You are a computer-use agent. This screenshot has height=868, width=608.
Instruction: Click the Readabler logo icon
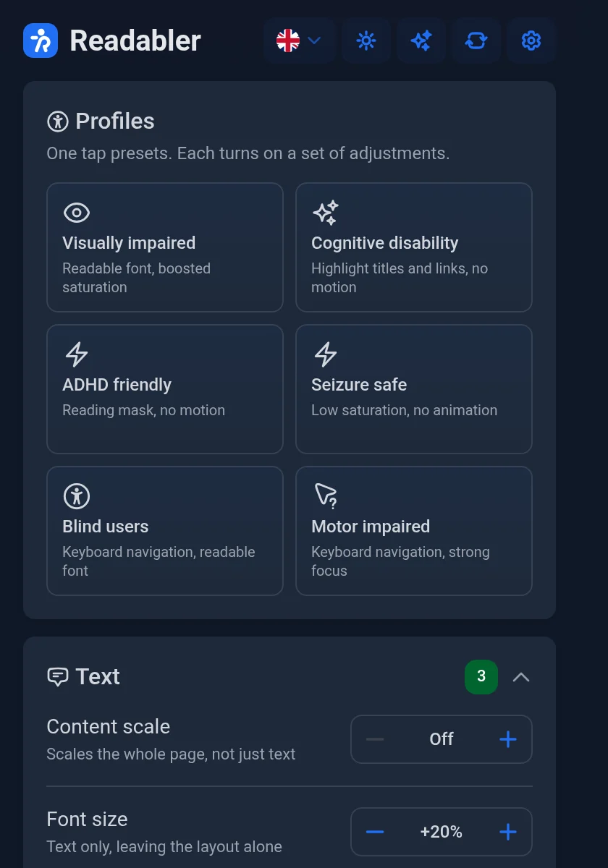41,41
